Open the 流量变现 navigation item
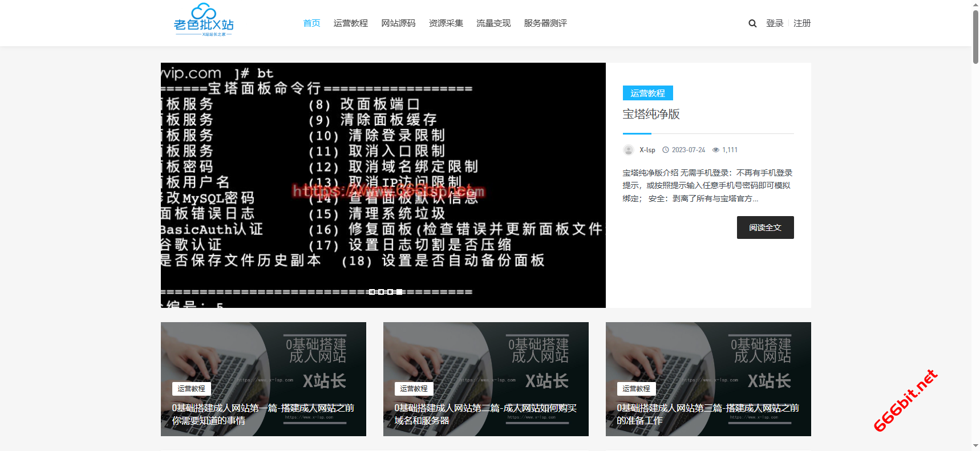Image resolution: width=980 pixels, height=451 pixels. (493, 23)
